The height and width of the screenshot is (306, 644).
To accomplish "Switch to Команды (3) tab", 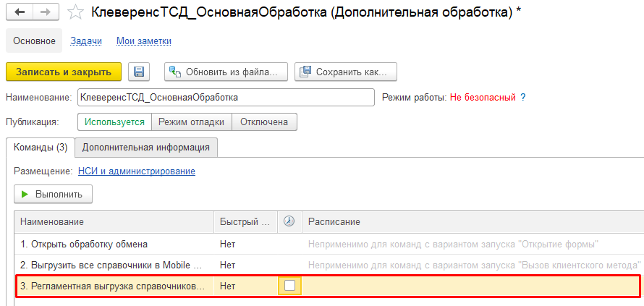I will (41, 148).
